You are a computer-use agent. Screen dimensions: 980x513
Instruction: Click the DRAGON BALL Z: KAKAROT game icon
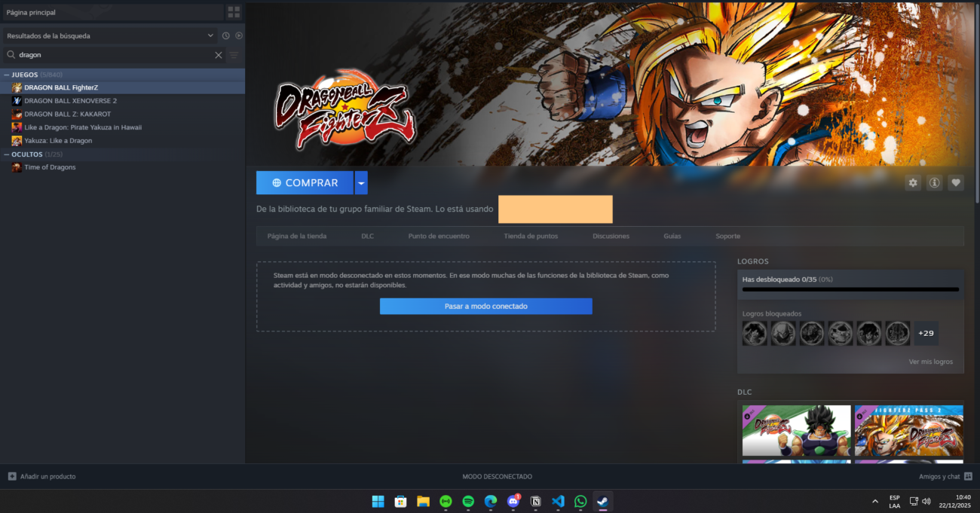point(17,114)
